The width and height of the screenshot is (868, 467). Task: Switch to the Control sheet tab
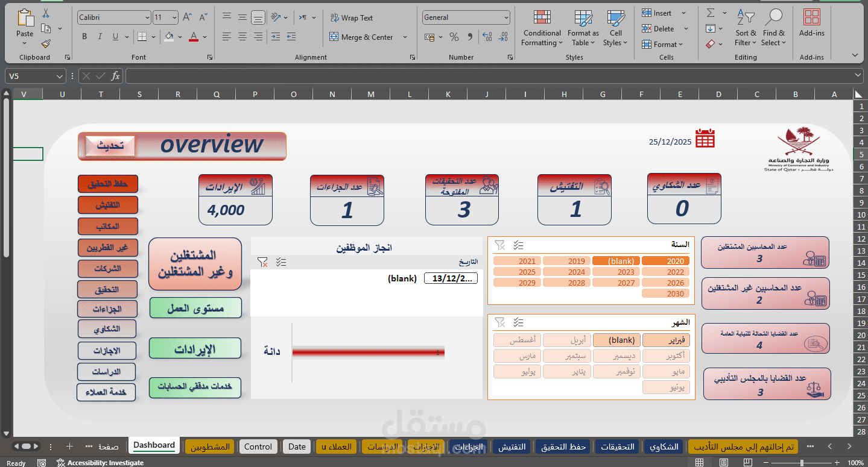click(x=258, y=447)
